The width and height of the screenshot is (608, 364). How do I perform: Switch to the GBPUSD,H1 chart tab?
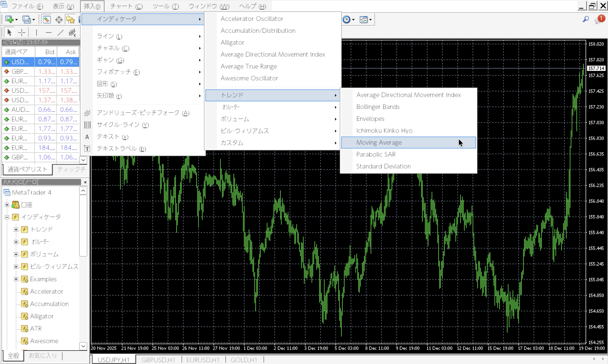point(158,360)
